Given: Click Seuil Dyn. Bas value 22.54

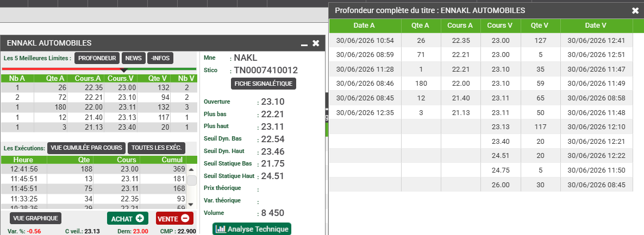Looking at the screenshot, I should tap(273, 139).
